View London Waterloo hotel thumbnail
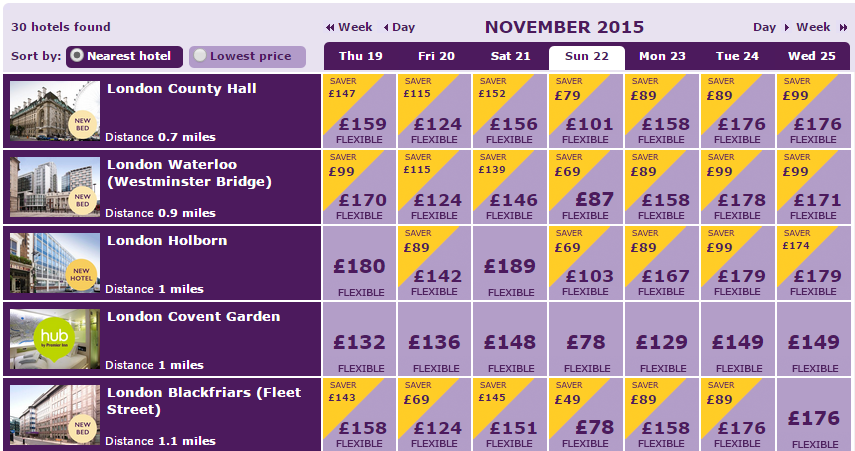The image size is (855, 451). tap(55, 187)
